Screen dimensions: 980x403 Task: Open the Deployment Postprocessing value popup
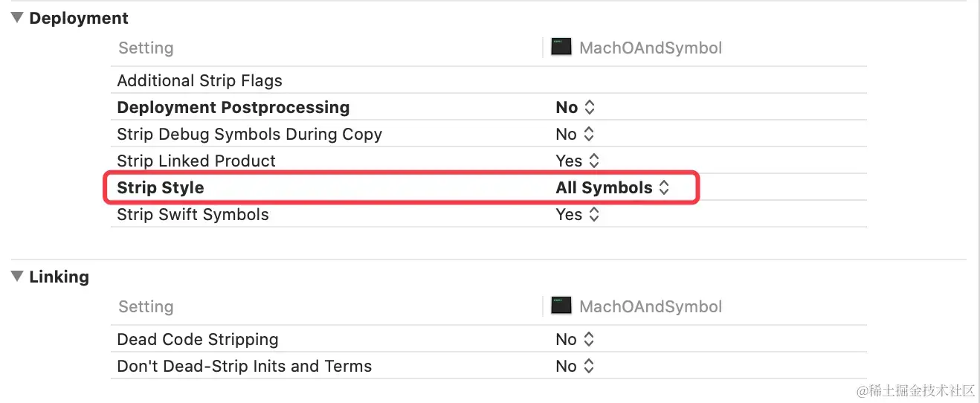(x=576, y=107)
